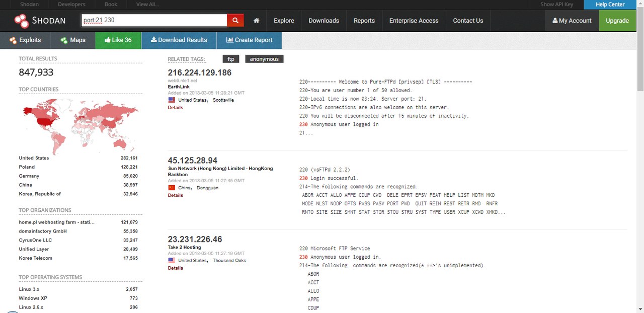The width and height of the screenshot is (644, 313).
Task: Filter by the anonymous tag
Action: [264, 59]
